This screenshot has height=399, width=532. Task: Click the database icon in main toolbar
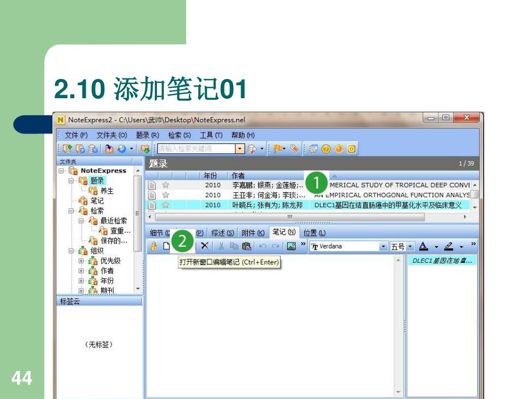click(x=93, y=149)
